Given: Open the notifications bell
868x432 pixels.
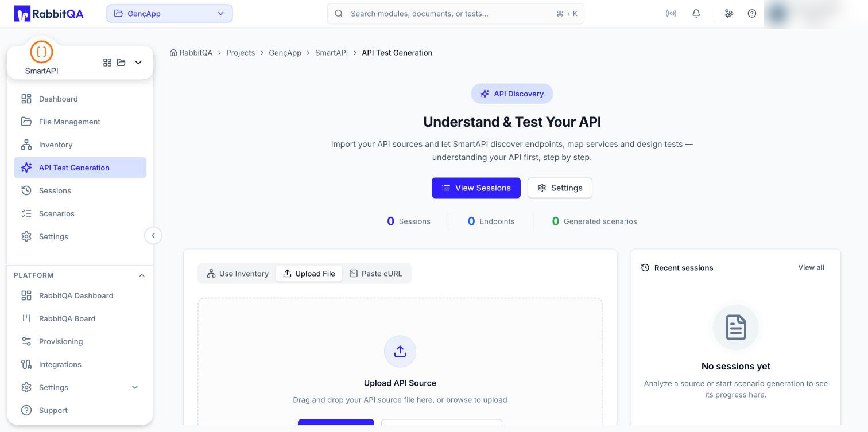Looking at the screenshot, I should tap(696, 14).
